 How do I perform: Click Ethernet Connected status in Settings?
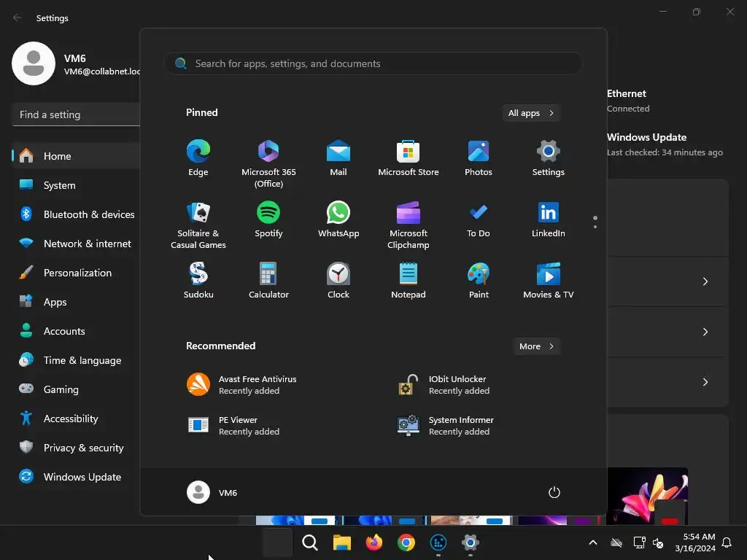[x=628, y=101]
